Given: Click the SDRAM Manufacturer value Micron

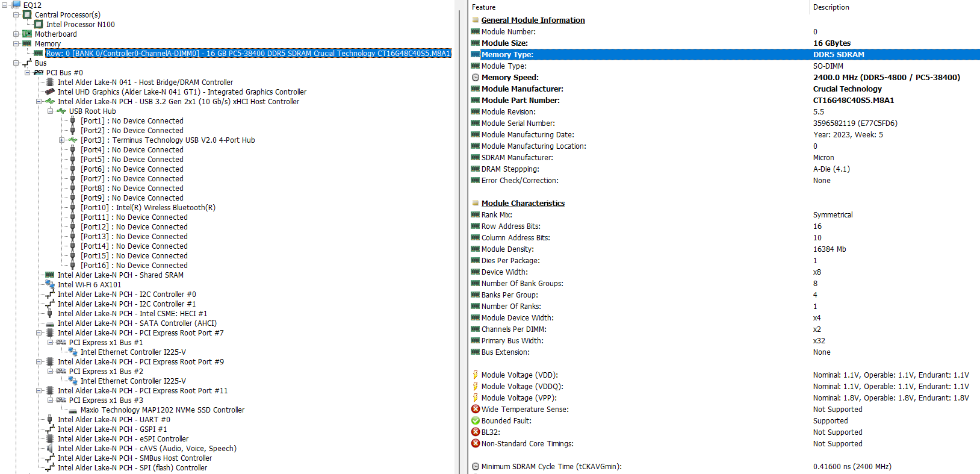Looking at the screenshot, I should click(823, 157).
